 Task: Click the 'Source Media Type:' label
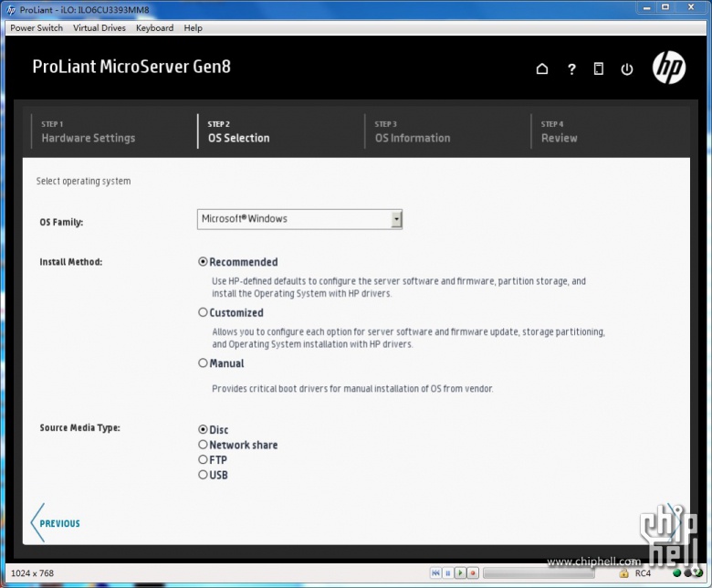[x=80, y=427]
